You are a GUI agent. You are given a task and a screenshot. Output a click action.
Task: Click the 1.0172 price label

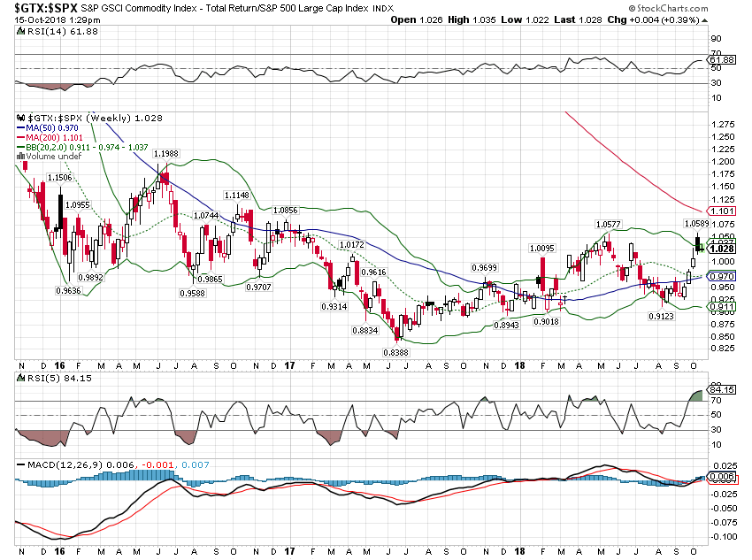[x=352, y=245]
